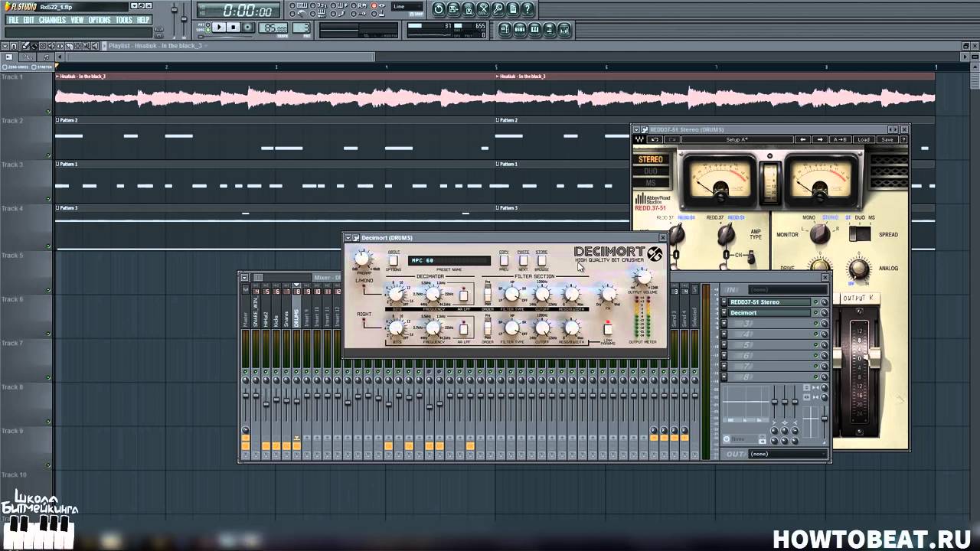Open the Decimort effect slot menu arrow
Viewport: 980px width, 551px height.
[x=724, y=313]
